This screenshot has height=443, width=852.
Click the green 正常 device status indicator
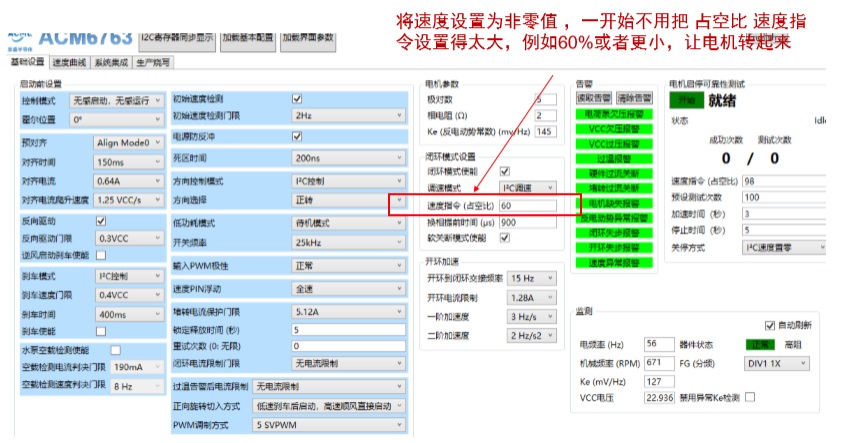761,344
